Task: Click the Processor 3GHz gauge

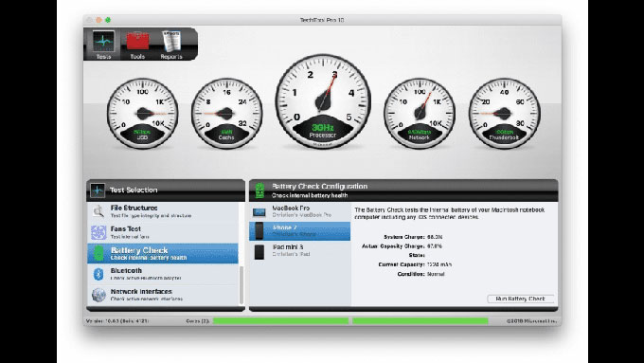Action: tap(323, 101)
